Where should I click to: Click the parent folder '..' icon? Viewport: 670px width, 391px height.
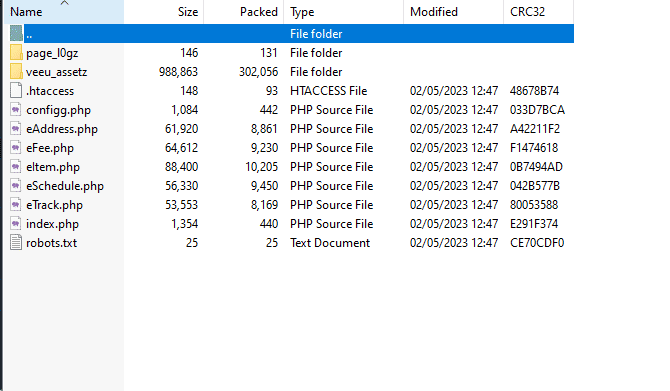(x=16, y=34)
